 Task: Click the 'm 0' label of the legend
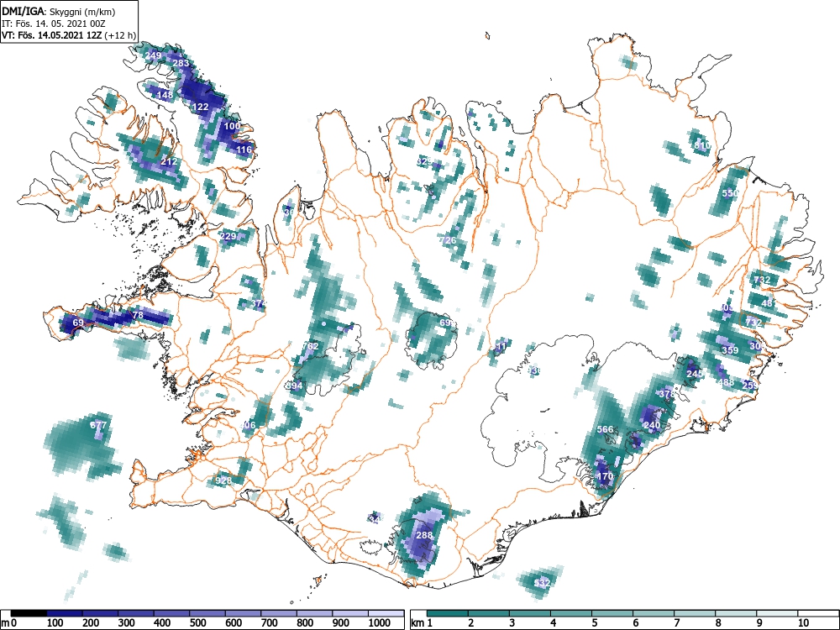coord(9,623)
